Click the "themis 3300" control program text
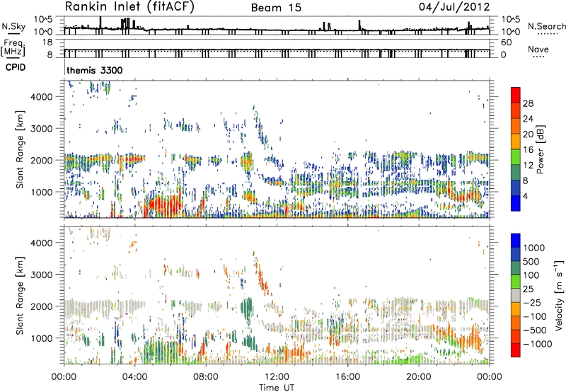 coord(95,70)
